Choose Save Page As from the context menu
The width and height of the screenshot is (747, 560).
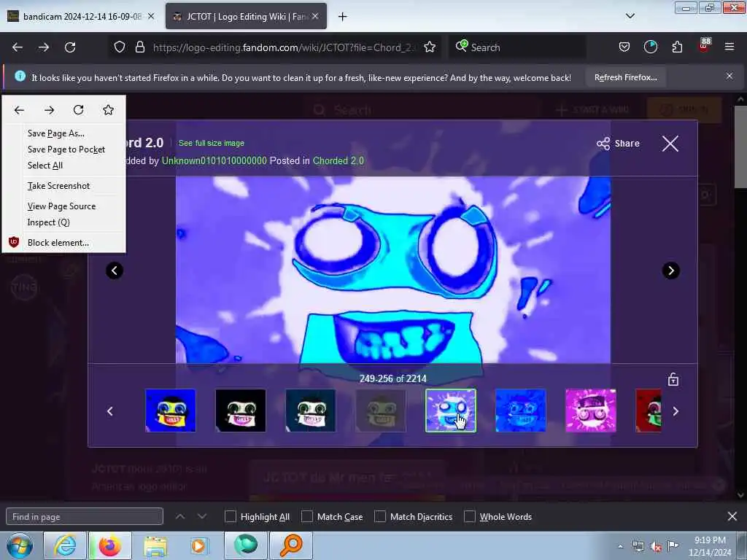click(x=55, y=133)
